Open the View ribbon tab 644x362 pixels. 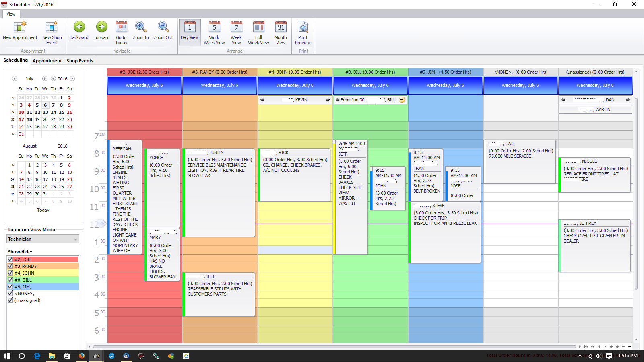click(11, 14)
